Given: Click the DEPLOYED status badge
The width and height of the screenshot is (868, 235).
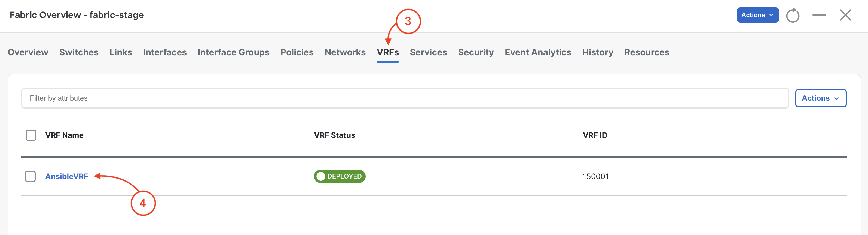Looking at the screenshot, I should (x=340, y=176).
